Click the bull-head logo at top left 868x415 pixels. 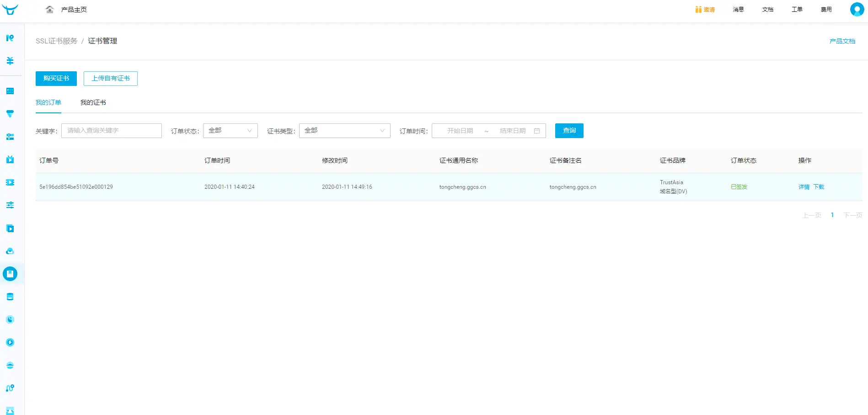click(x=10, y=9)
